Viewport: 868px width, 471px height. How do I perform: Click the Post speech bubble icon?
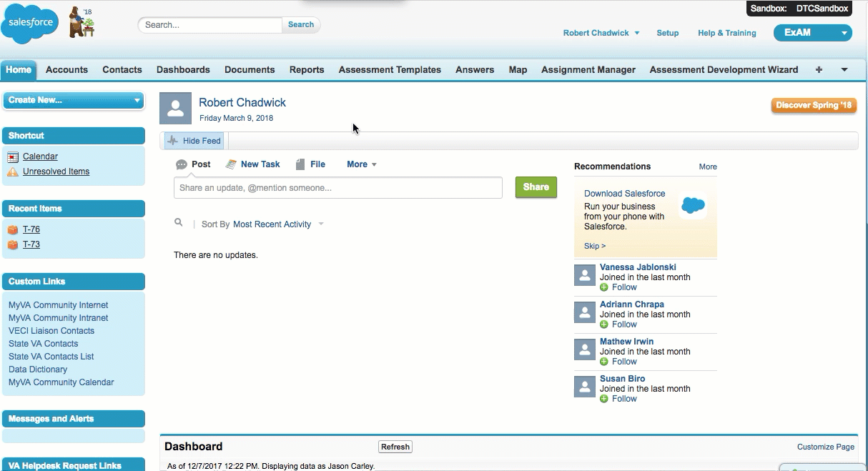[x=182, y=164]
